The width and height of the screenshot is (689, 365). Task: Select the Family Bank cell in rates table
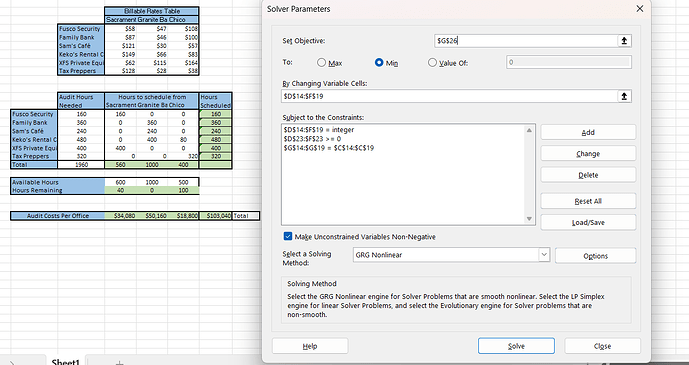(81, 37)
